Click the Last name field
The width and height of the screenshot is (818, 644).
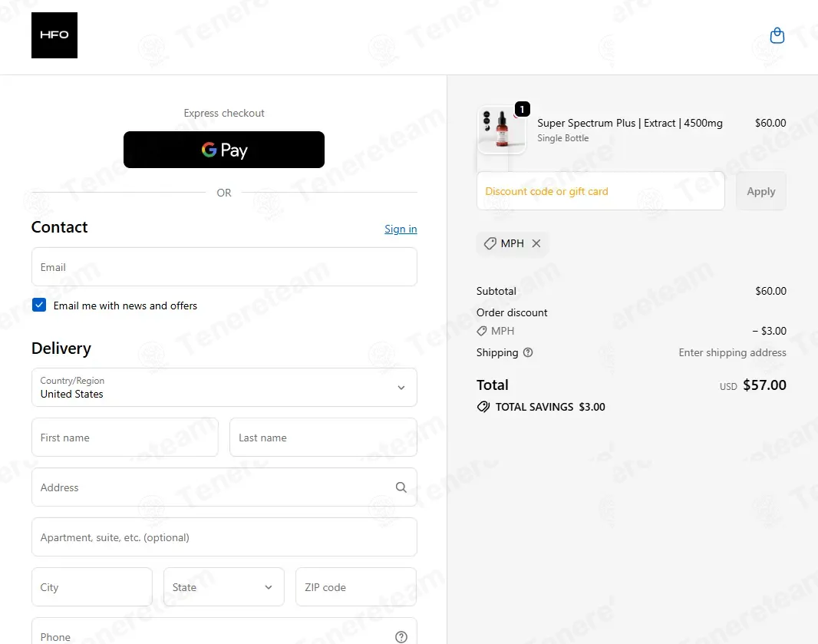[x=324, y=438]
